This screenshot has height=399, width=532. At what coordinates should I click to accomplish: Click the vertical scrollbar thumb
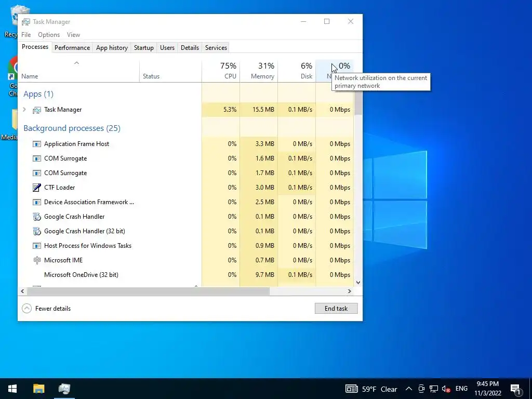coord(358,103)
